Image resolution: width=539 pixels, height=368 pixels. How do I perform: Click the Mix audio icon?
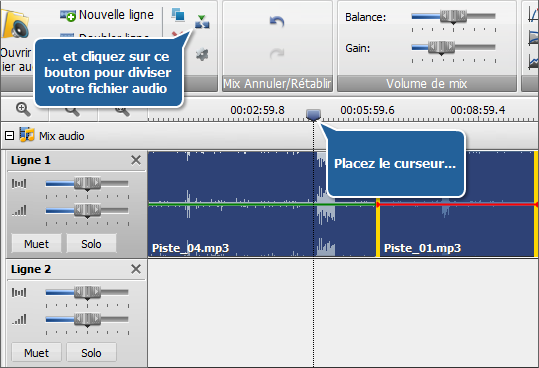click(27, 135)
